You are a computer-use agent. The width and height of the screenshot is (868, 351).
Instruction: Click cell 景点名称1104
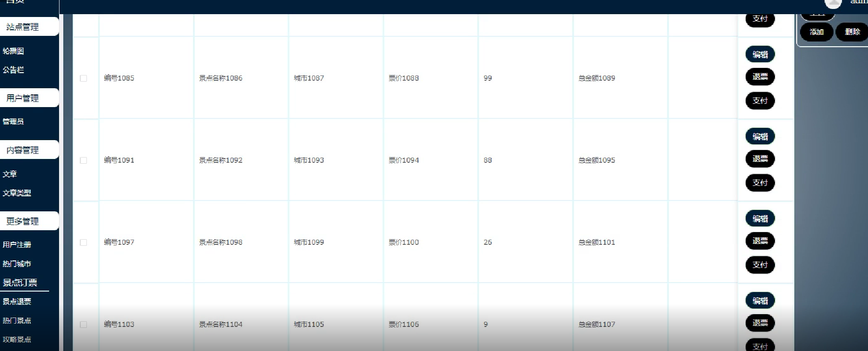tap(221, 325)
